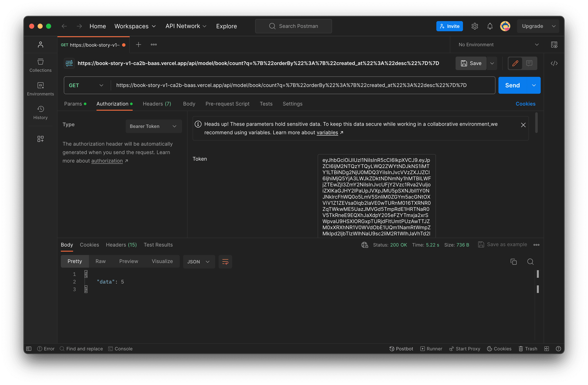Image resolution: width=588 pixels, height=385 pixels.
Task: Open the help question mark icon
Action: 558,349
